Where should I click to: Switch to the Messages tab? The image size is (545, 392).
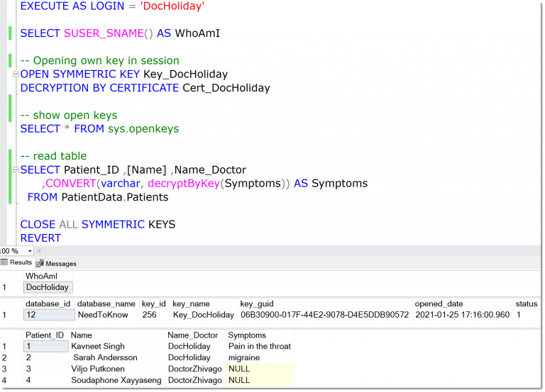pos(60,263)
